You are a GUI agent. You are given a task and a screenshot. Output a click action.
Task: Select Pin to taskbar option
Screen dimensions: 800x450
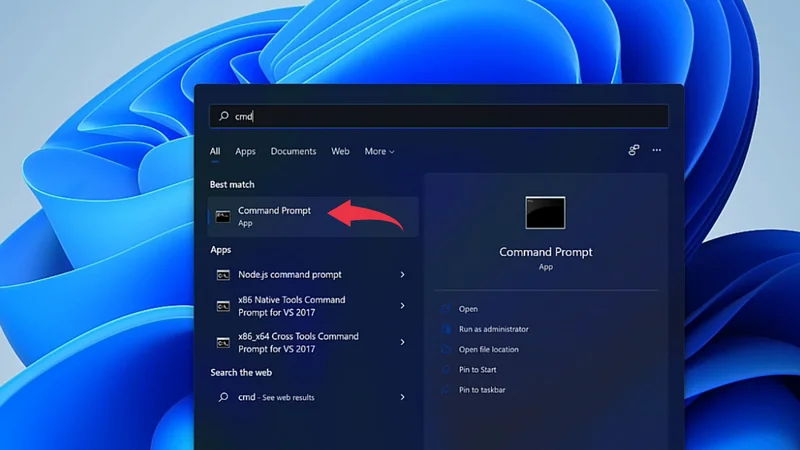[x=482, y=390]
